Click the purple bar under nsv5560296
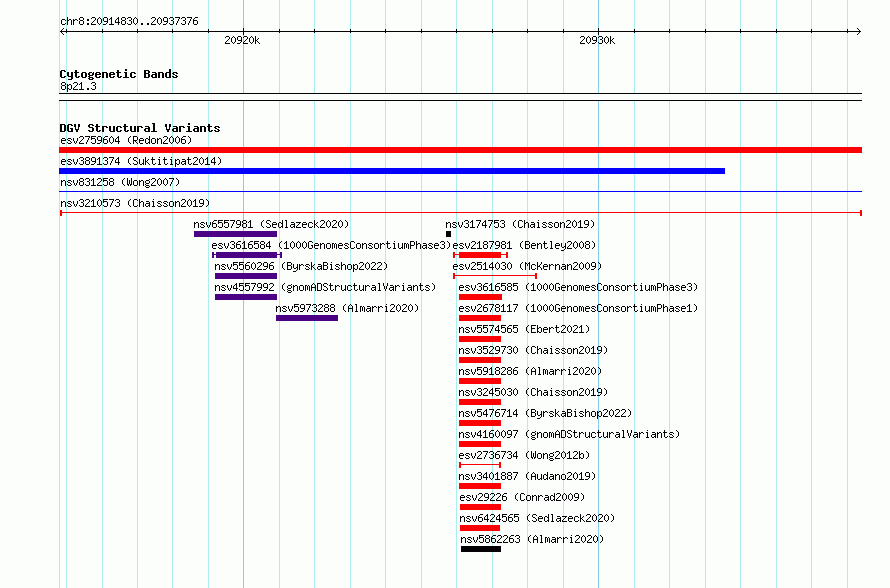Image resolution: width=890 pixels, height=588 pixels. tap(246, 276)
